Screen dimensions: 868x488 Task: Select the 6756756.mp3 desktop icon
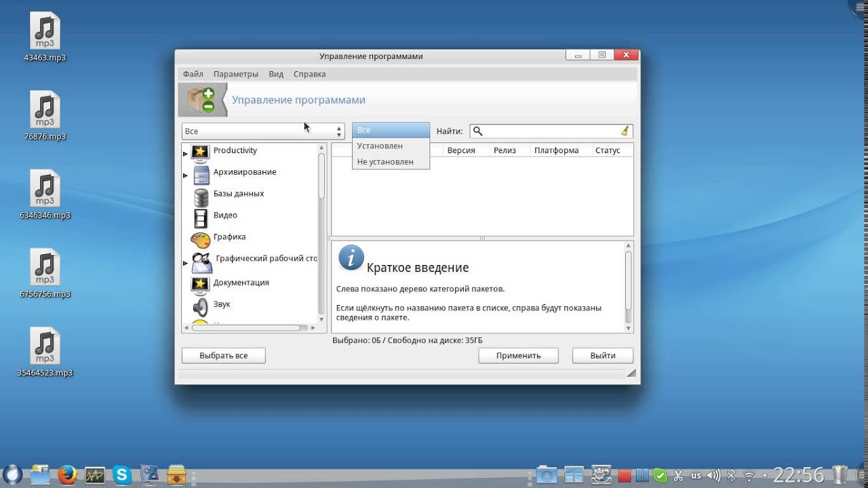click(45, 274)
